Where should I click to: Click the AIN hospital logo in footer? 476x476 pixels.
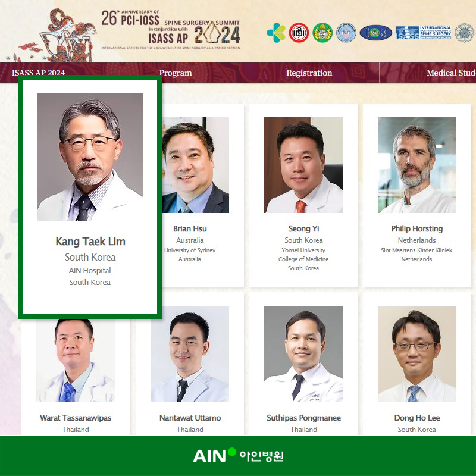coord(238,455)
